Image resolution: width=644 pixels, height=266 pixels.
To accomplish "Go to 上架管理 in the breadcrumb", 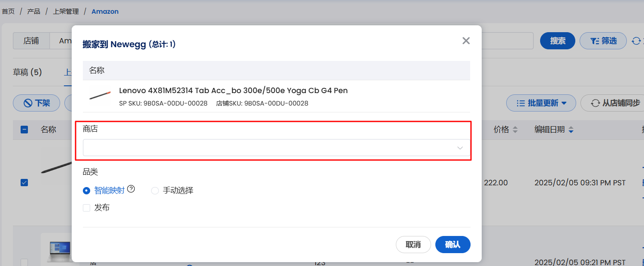I will coord(66,12).
